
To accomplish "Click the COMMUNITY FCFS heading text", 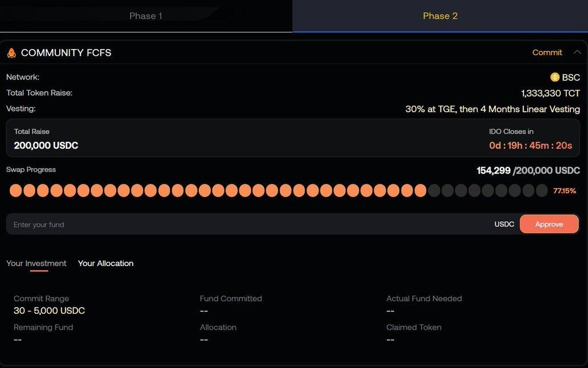I will [x=66, y=53].
